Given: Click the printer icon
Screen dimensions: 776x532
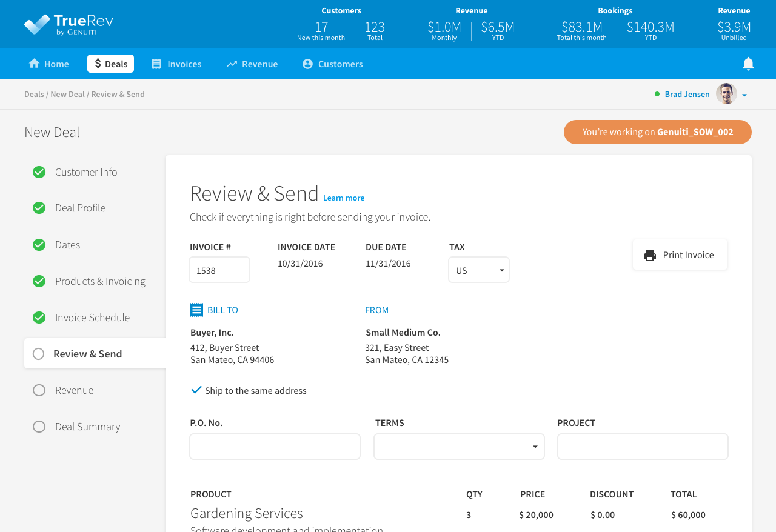Looking at the screenshot, I should pos(650,255).
